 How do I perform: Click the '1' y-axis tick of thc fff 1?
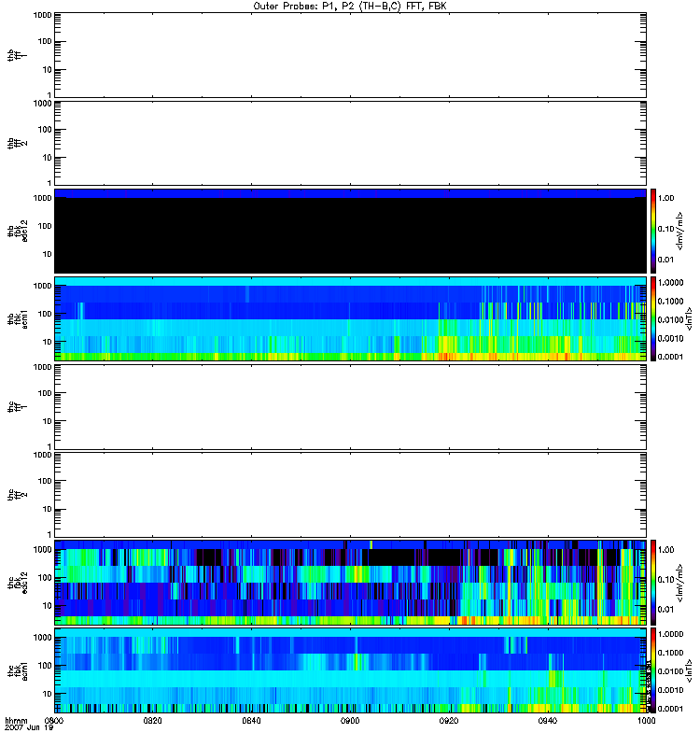click(49, 446)
